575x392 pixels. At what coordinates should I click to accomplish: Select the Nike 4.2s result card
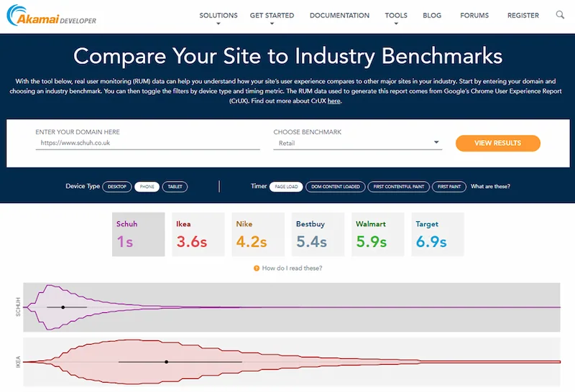(x=258, y=234)
